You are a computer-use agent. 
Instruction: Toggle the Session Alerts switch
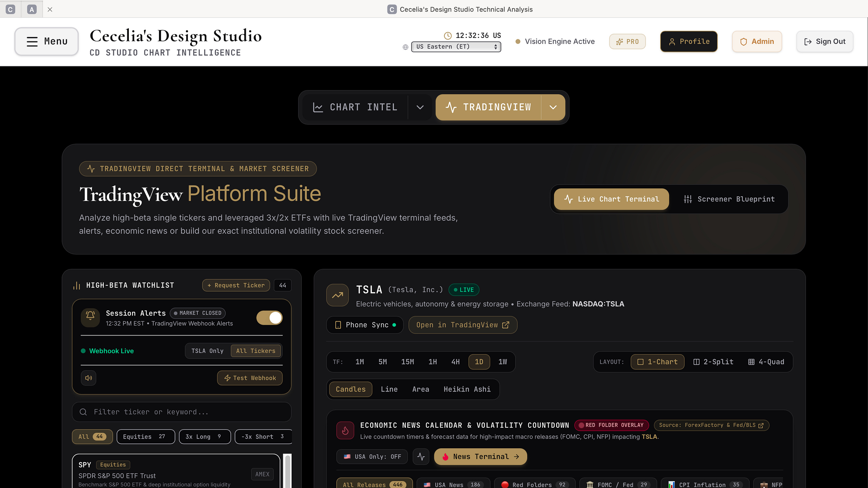[x=269, y=318]
